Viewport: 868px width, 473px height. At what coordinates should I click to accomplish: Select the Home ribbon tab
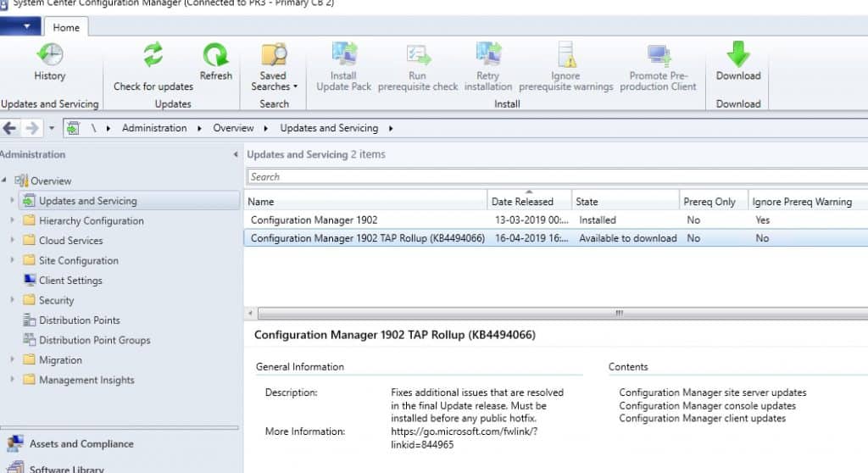click(x=66, y=27)
